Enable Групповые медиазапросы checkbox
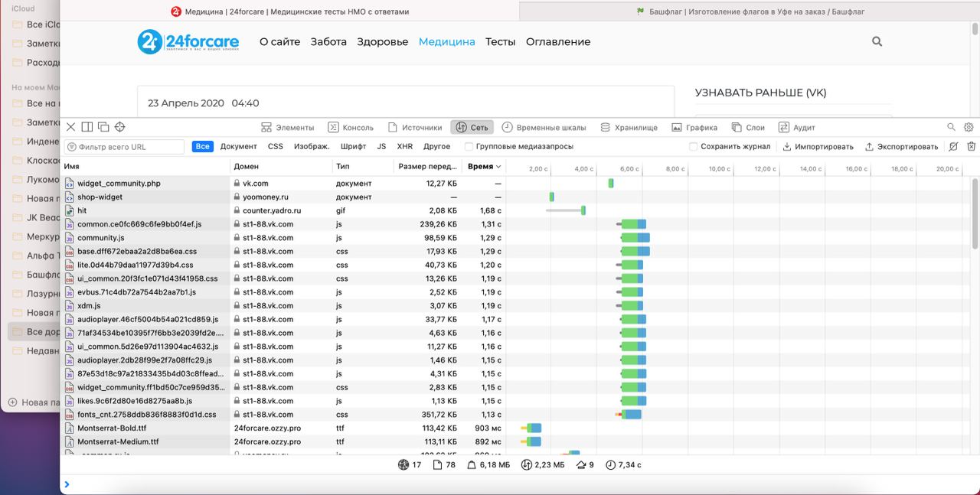This screenshot has width=980, height=495. [x=469, y=147]
